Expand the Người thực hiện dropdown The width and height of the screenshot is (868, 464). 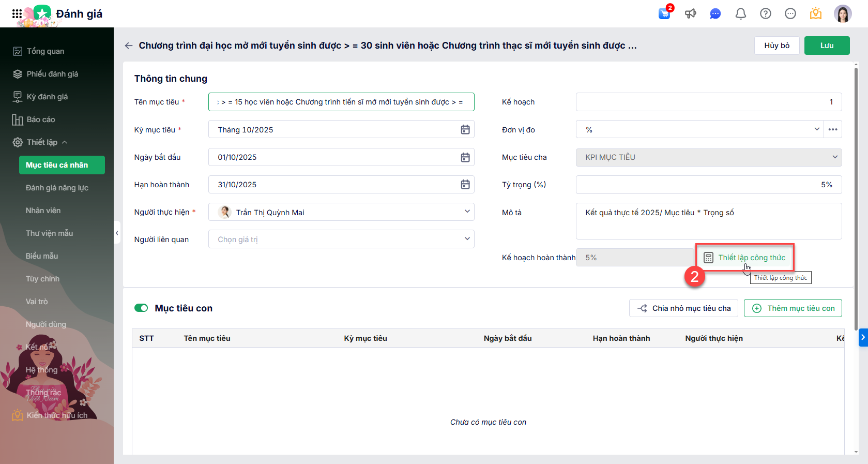coord(467,212)
